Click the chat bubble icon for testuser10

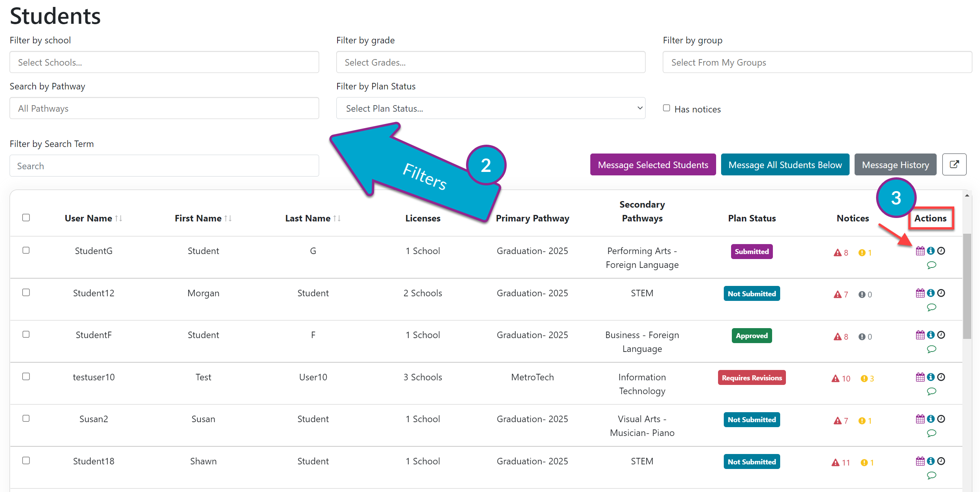pos(932,391)
